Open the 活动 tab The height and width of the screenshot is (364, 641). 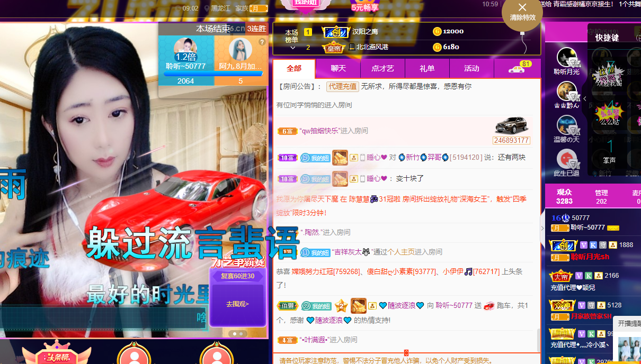pos(471,68)
